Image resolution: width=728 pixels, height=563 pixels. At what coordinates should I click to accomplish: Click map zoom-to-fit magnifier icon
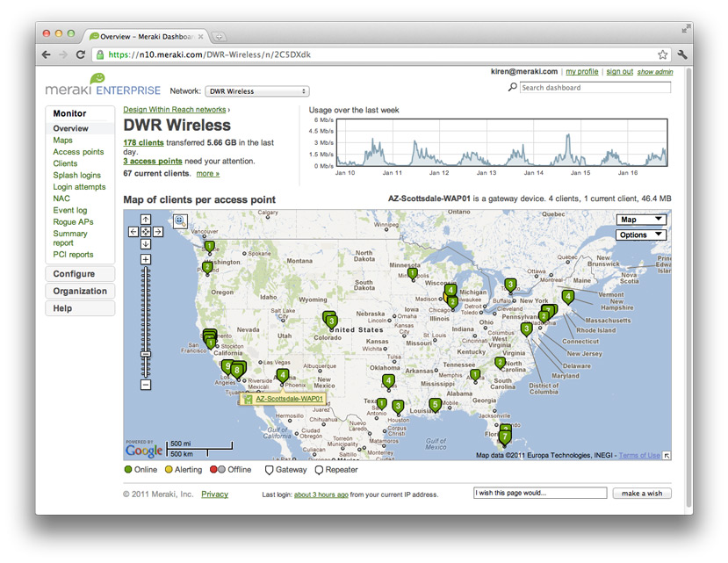(x=180, y=221)
